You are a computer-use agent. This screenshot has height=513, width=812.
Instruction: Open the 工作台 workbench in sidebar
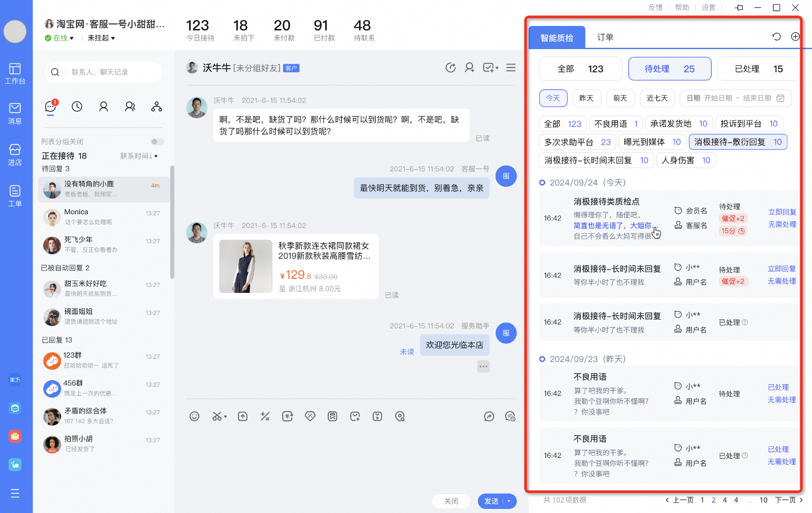point(15,74)
